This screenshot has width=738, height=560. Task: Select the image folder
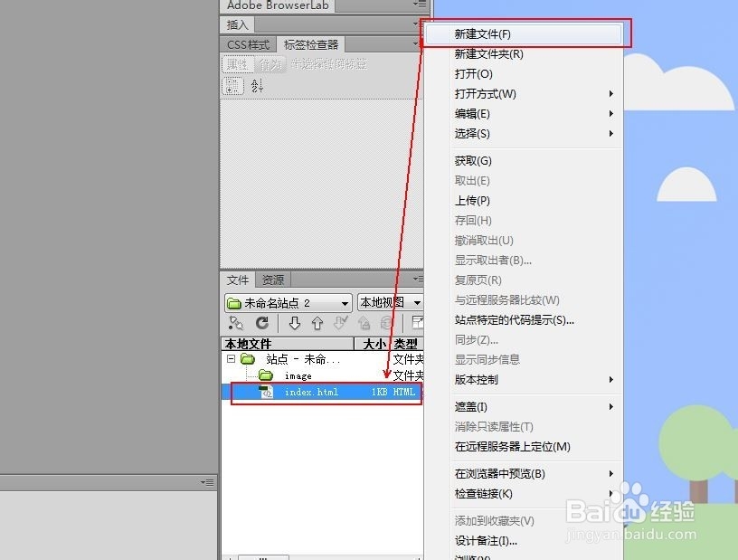(298, 375)
